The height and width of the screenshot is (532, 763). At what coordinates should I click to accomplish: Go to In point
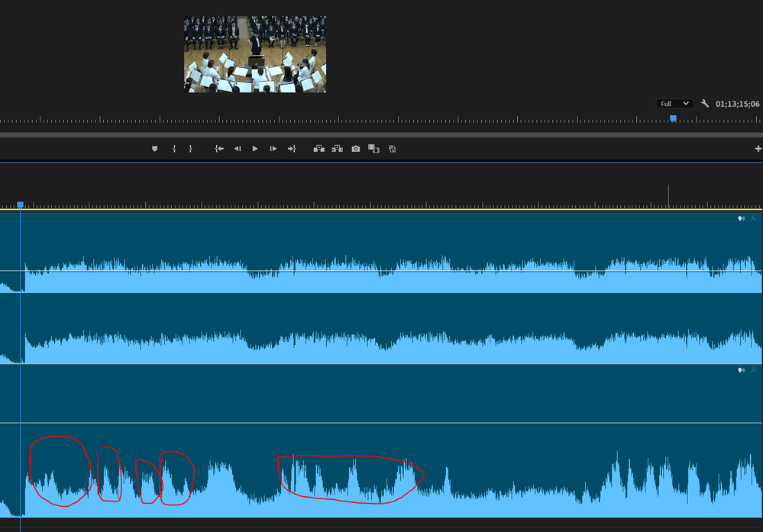point(219,149)
